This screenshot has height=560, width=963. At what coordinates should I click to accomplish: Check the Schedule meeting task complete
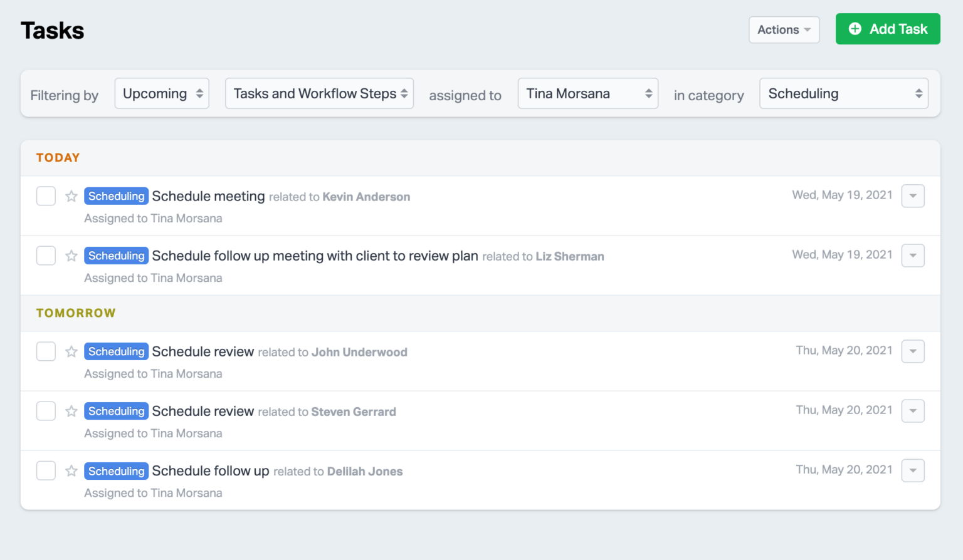[x=46, y=196]
